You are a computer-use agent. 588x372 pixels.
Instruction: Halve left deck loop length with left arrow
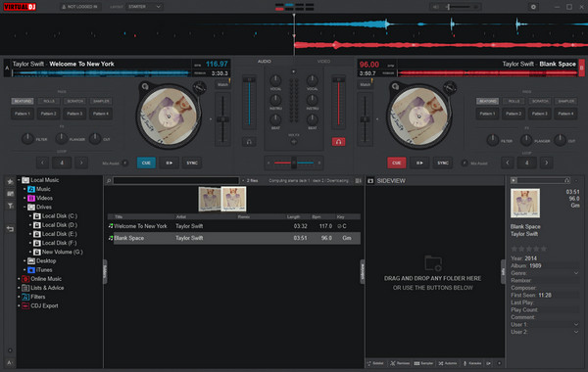point(42,163)
